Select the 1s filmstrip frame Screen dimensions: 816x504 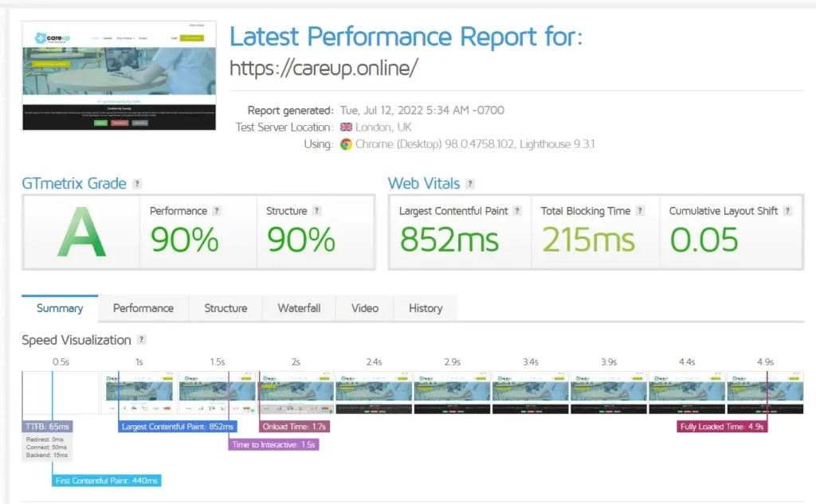tap(139, 392)
